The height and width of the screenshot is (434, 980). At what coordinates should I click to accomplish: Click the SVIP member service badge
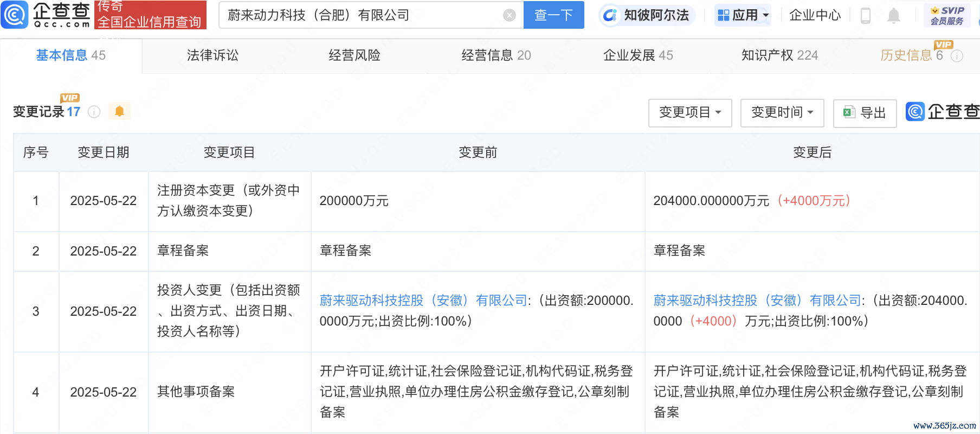[x=947, y=15]
